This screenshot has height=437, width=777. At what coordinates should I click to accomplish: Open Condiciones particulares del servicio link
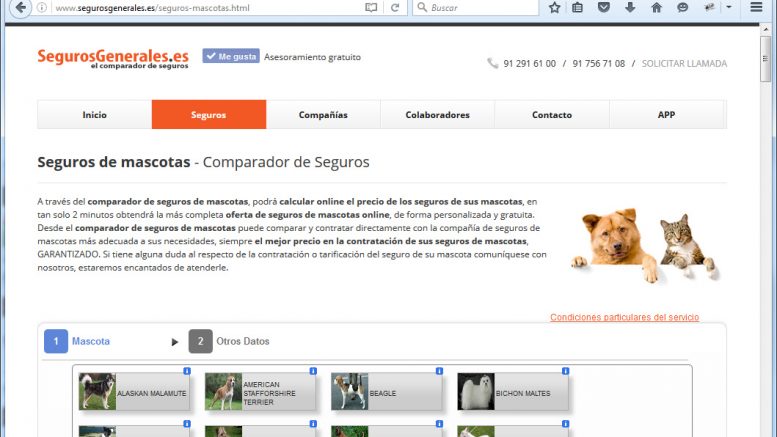[624, 317]
